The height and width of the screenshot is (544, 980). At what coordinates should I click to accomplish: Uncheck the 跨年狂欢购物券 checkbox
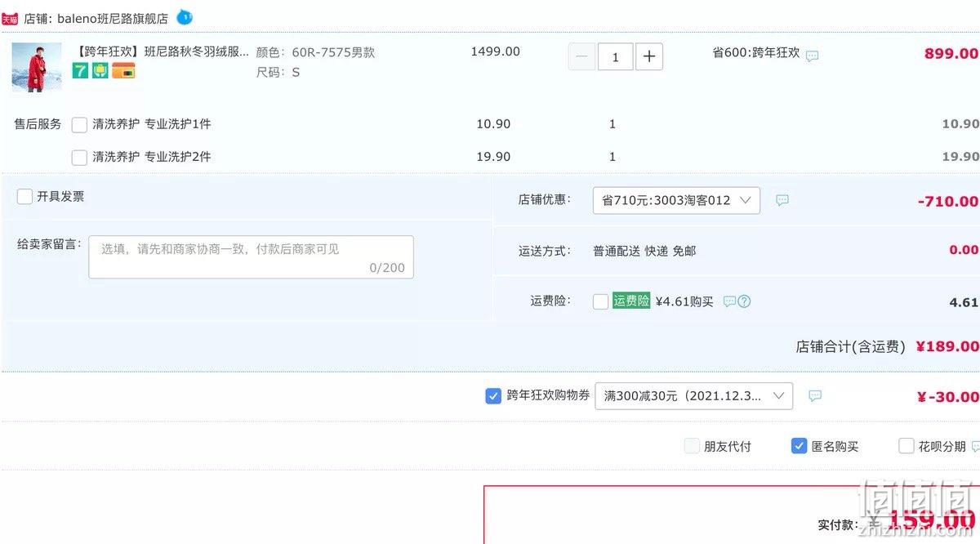(493, 396)
